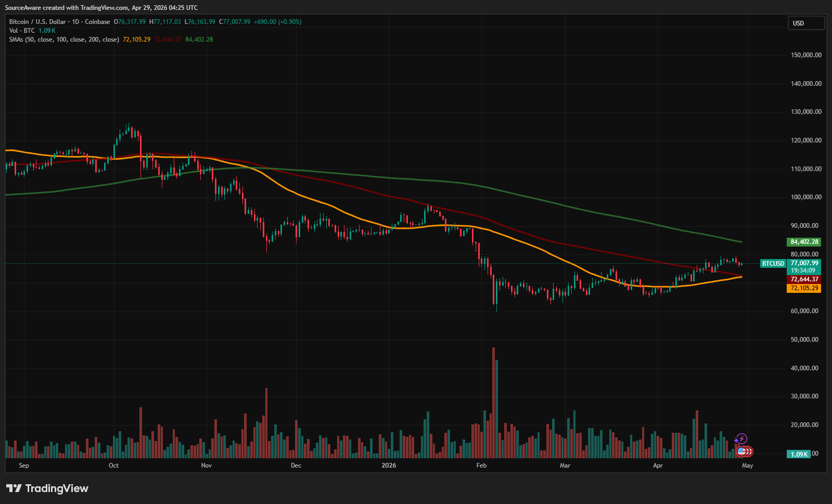Image resolution: width=832 pixels, height=504 pixels.
Task: Click the Apr label on the time axis
Action: point(658,466)
